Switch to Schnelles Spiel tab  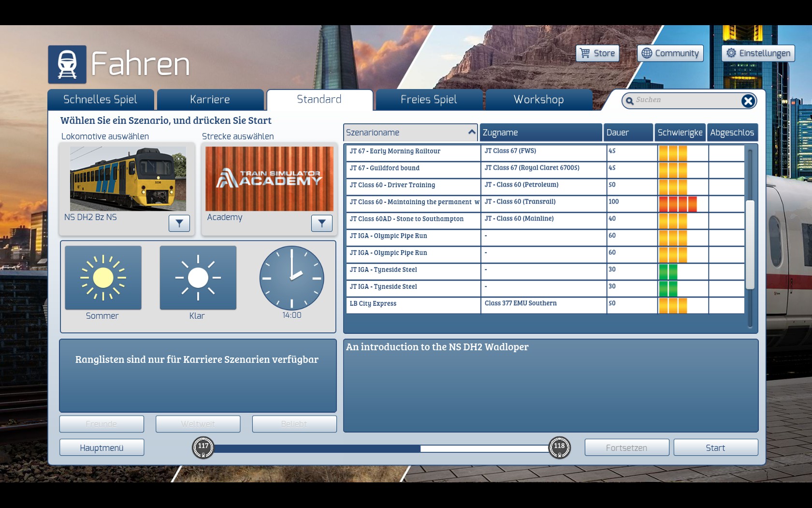click(x=101, y=100)
